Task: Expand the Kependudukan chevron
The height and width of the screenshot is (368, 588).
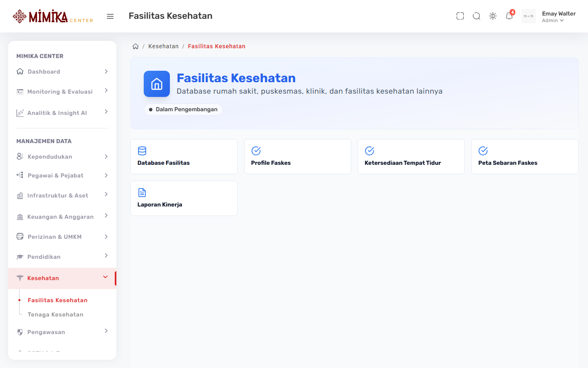Action: pos(106,157)
